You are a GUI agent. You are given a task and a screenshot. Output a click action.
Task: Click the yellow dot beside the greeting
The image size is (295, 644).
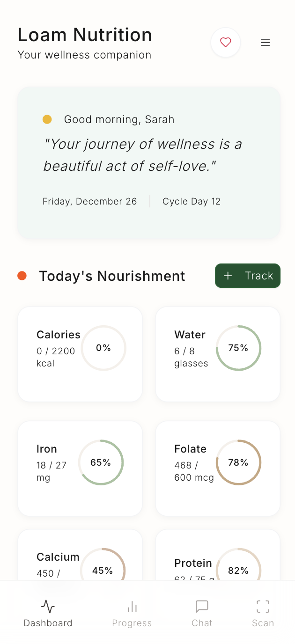tap(47, 119)
